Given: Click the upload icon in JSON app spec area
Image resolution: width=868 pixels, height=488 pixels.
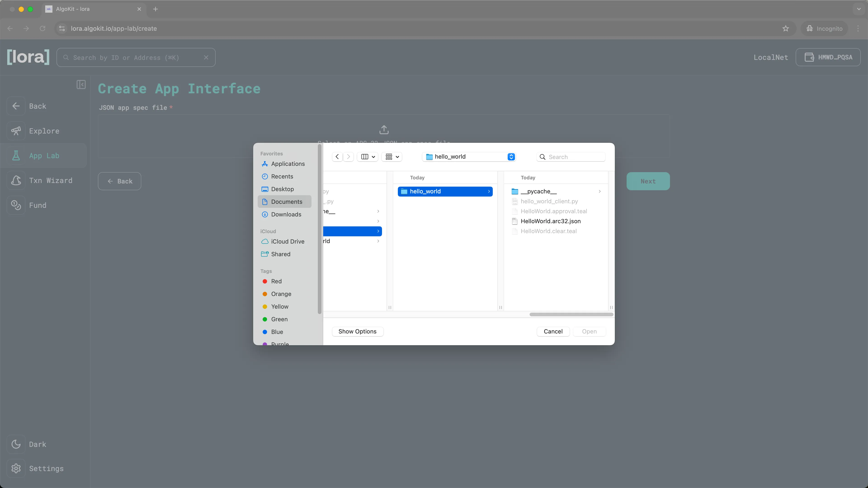Looking at the screenshot, I should 384,130.
